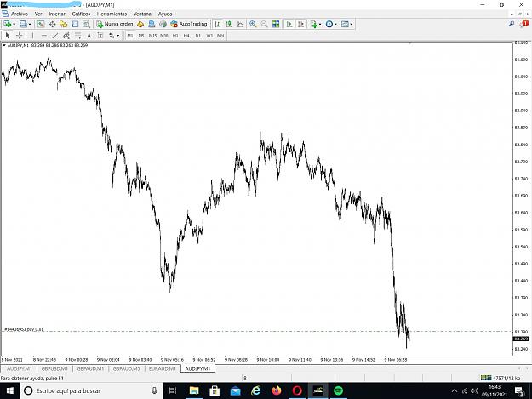The width and height of the screenshot is (532, 399).
Task: Open the Herramientas menu
Action: [x=112, y=14]
